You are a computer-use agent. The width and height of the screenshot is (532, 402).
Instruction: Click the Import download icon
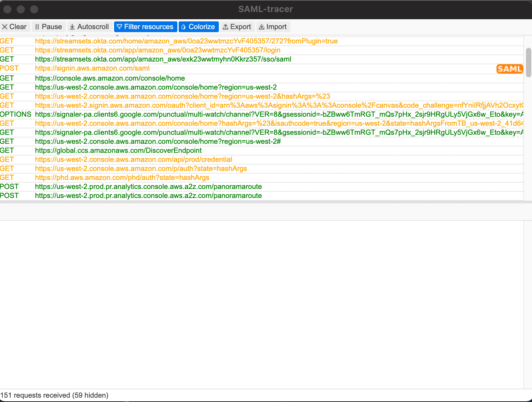pyautogui.click(x=262, y=27)
